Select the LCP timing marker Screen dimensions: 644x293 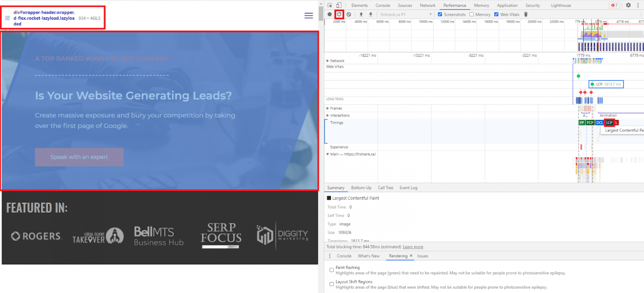point(610,122)
